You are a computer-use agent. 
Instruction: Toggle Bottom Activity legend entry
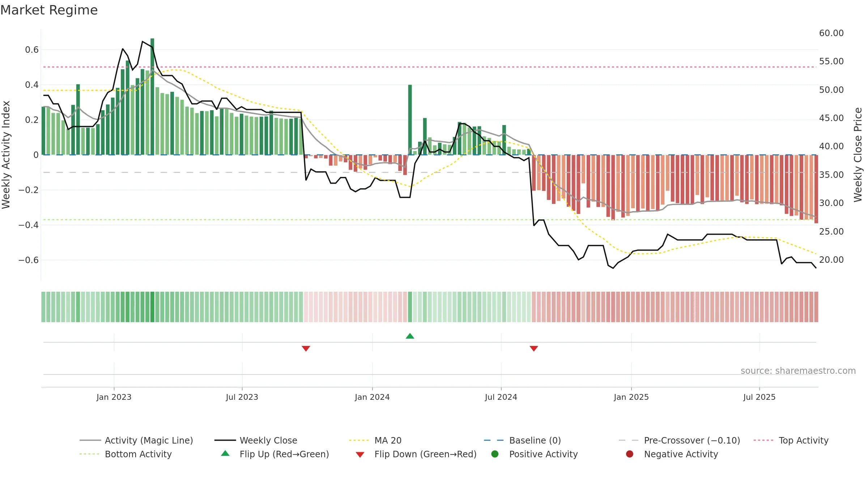(125, 454)
